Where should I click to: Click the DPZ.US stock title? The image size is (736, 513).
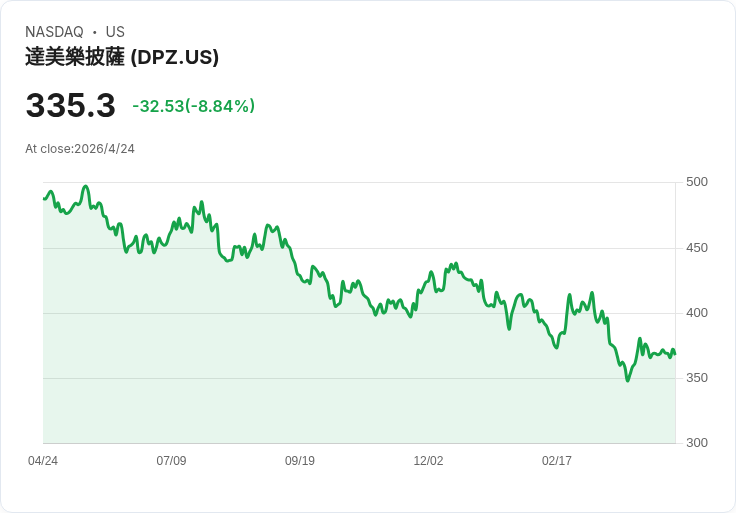click(x=122, y=57)
